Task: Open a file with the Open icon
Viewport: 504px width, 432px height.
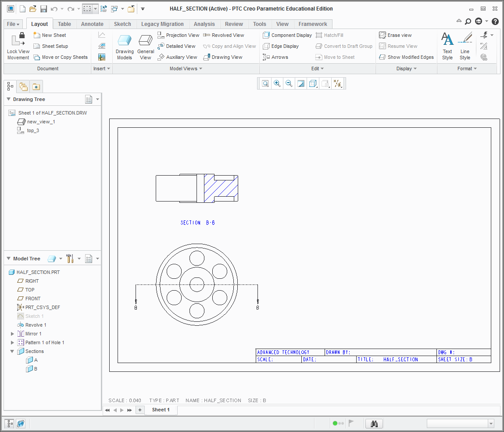Action: [33, 9]
